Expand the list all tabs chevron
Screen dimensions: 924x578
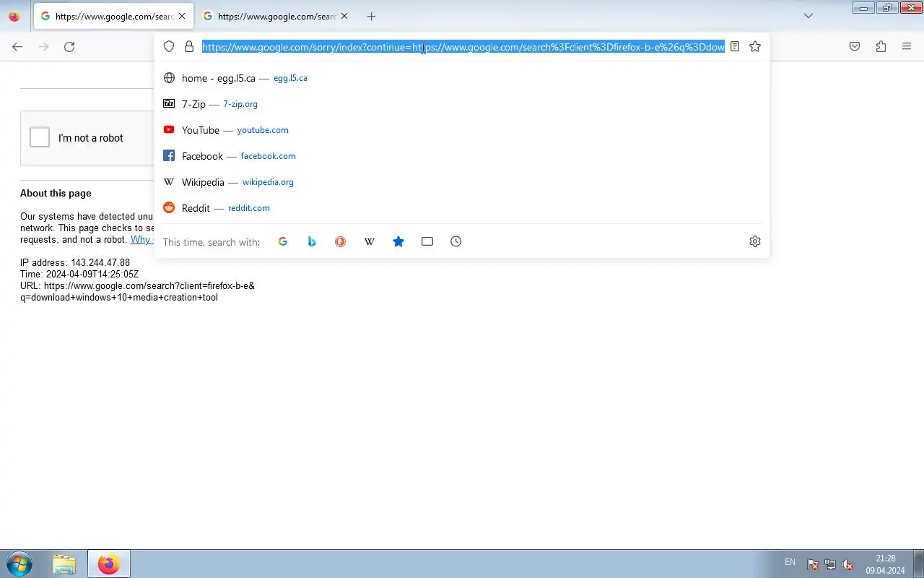coord(808,16)
